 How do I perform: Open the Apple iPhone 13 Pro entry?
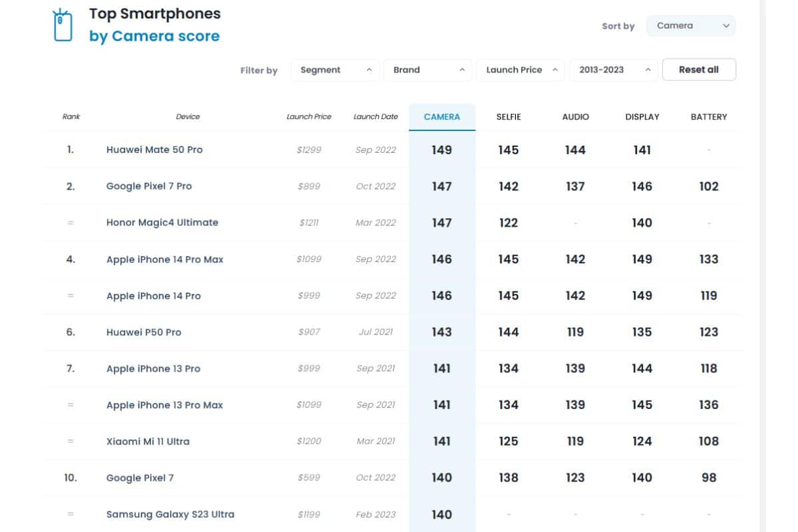(154, 368)
